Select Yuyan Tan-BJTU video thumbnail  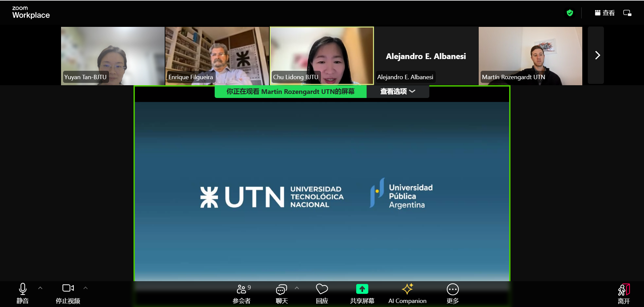coord(113,56)
